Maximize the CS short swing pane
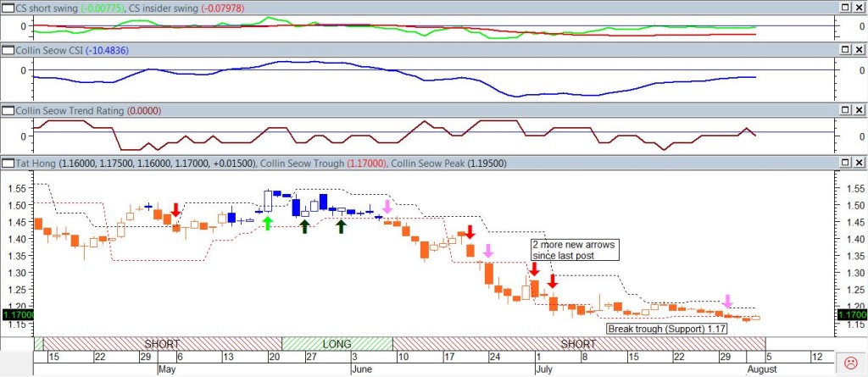The width and height of the screenshot is (868, 377). [845, 8]
